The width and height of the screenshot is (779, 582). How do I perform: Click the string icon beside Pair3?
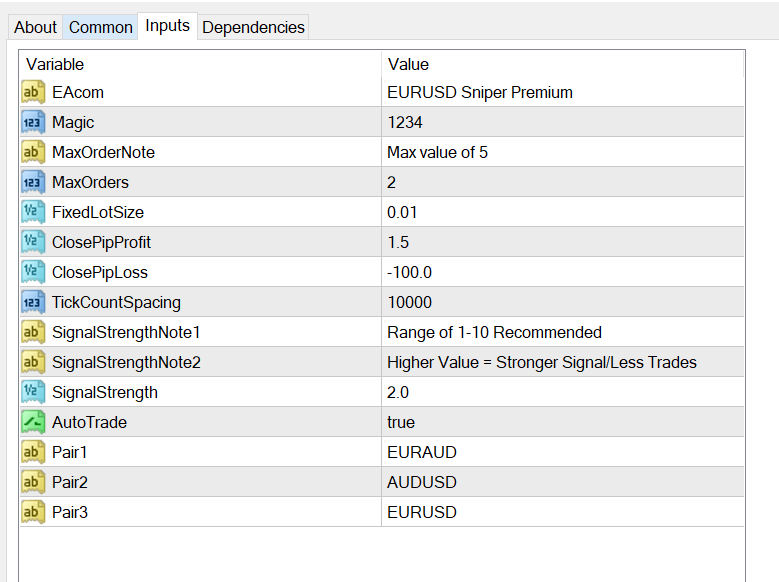(x=33, y=512)
